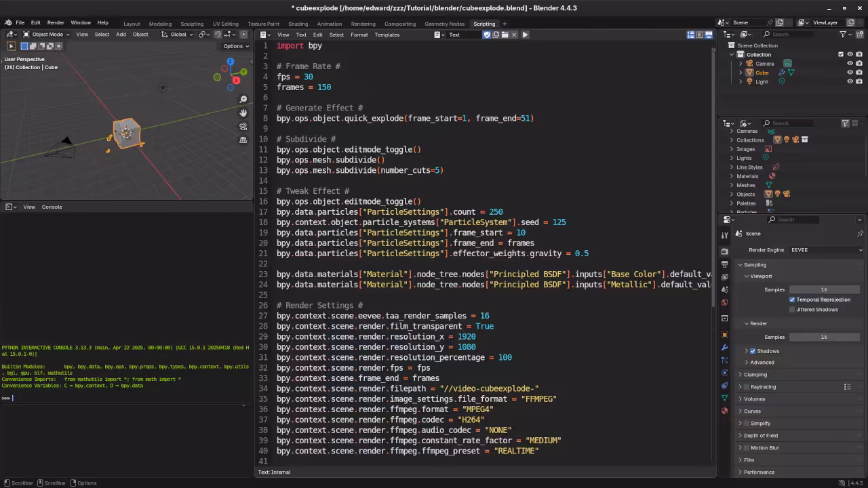Screen dimensions: 868x488
Task: Hide the Light in viewport via eye icon
Action: 850,81
